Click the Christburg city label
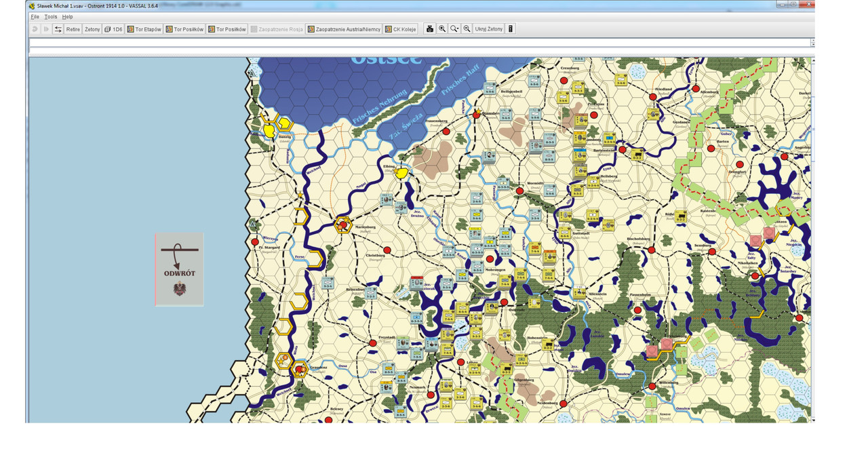The width and height of the screenshot is (868, 470). point(376,256)
